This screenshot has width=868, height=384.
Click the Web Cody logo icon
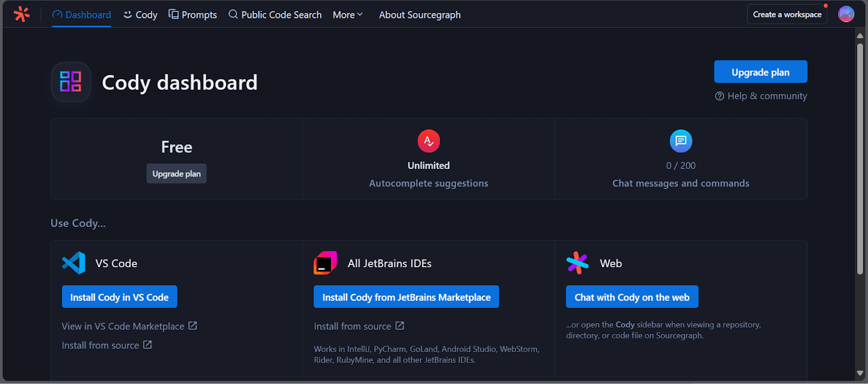pyautogui.click(x=577, y=263)
